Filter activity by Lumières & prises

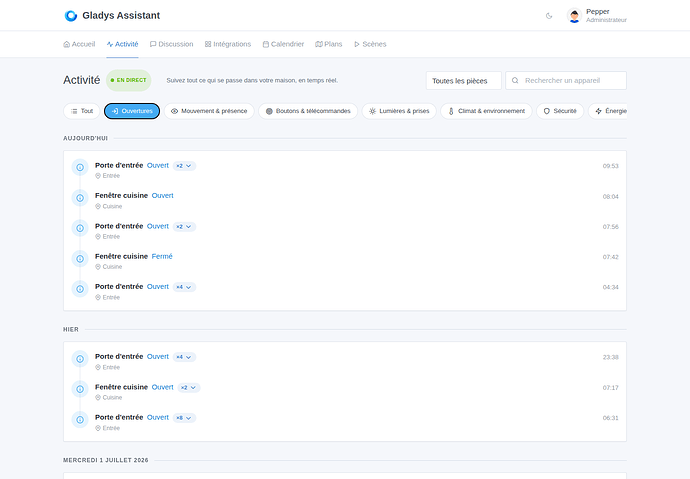click(x=399, y=111)
